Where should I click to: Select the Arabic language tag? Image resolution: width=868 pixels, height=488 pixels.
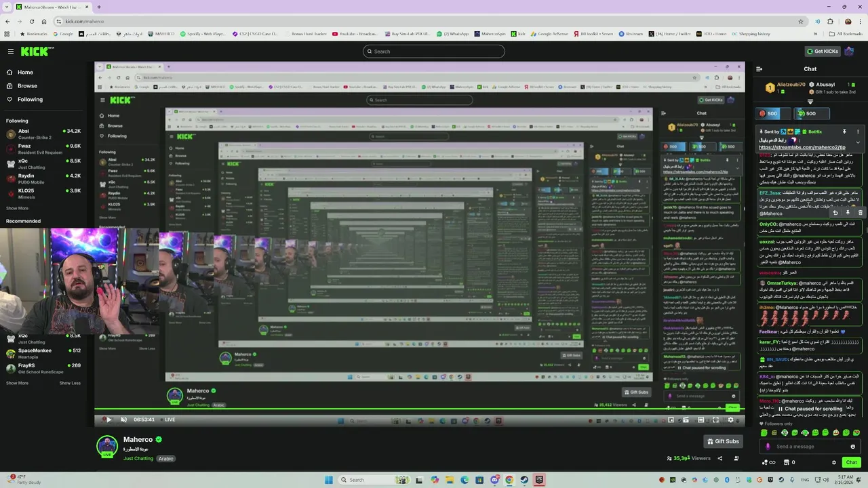[166, 458]
